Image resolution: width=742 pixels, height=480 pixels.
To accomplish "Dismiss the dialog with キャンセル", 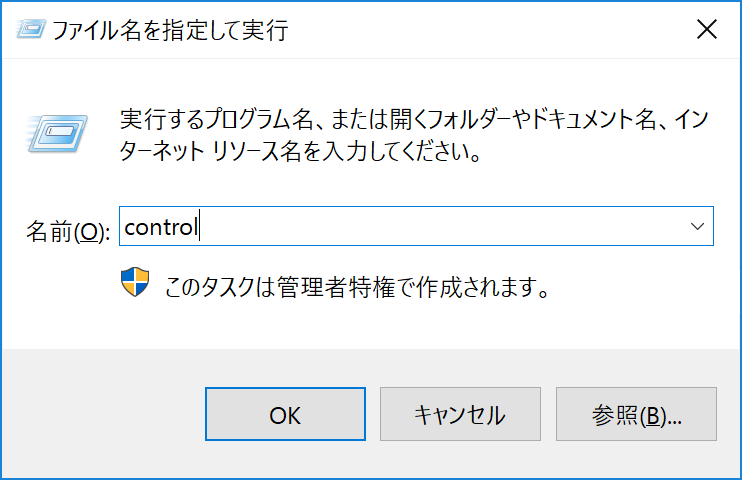I will click(460, 414).
